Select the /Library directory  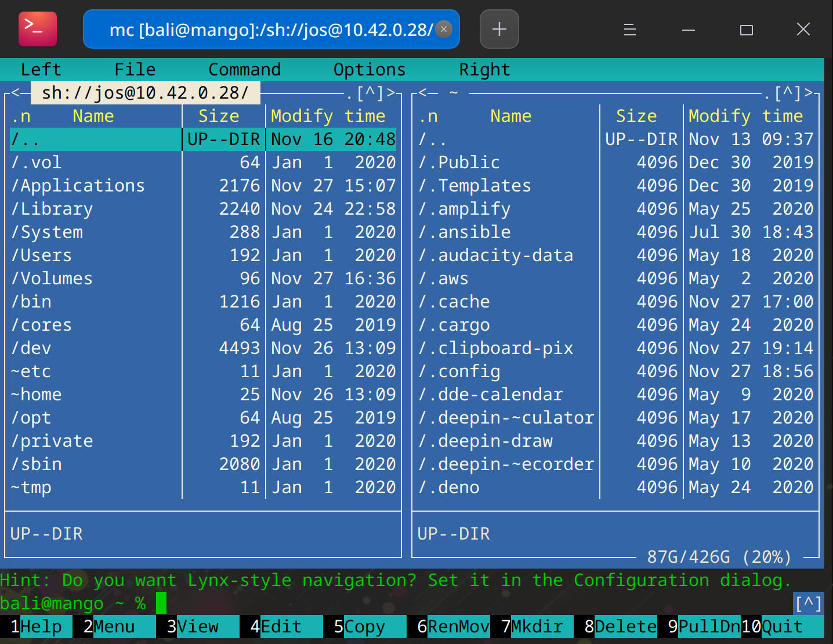[x=203, y=209]
